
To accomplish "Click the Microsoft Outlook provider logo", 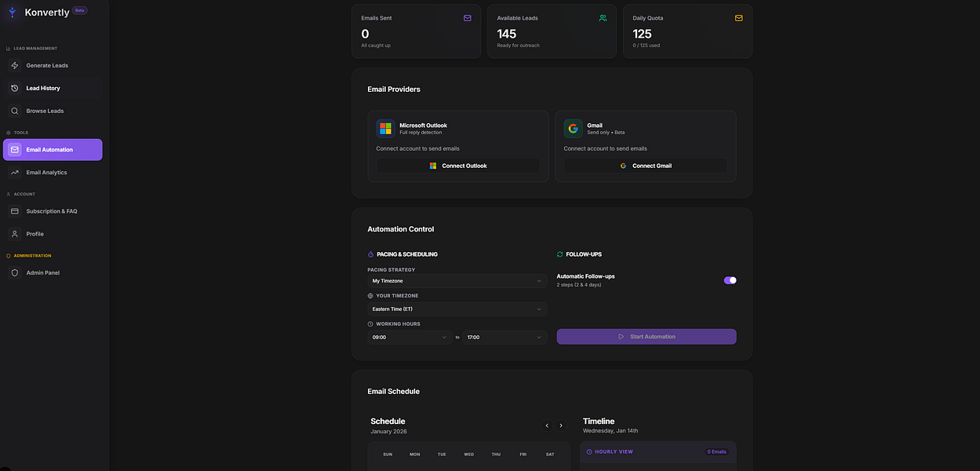I will (385, 128).
